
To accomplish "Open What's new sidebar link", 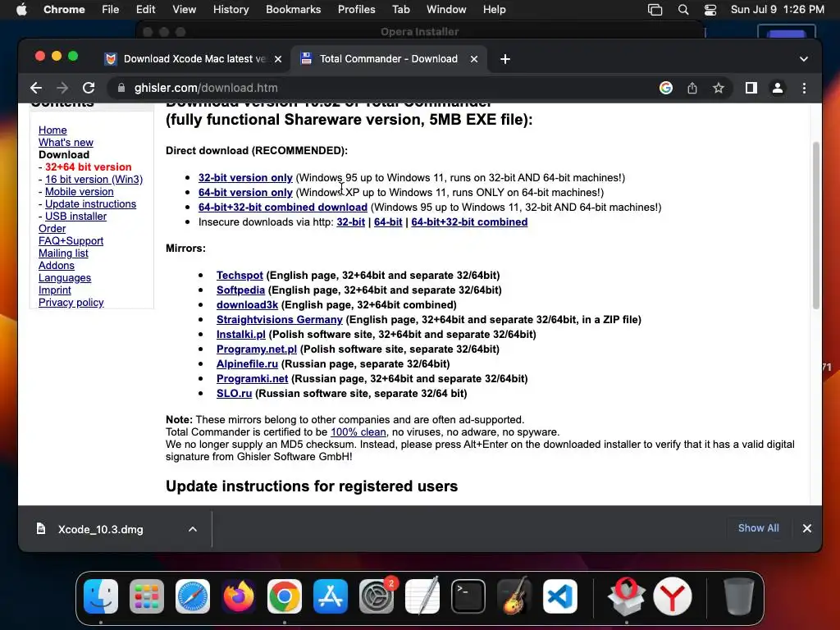I will 66,143.
